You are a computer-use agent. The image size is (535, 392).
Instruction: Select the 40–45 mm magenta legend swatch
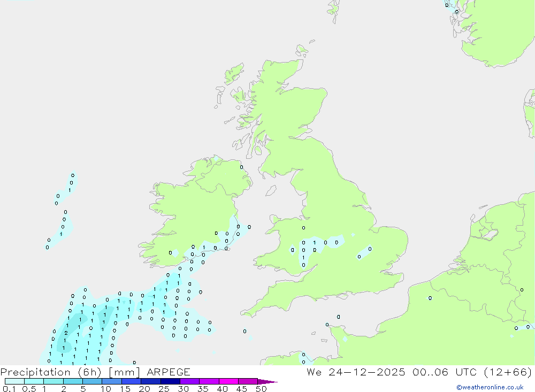[x=228, y=381]
